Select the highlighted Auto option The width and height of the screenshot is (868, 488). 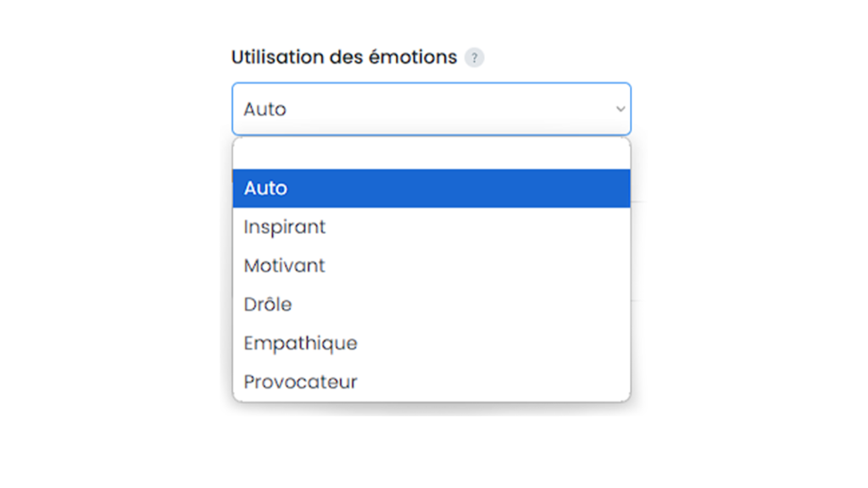(431, 188)
